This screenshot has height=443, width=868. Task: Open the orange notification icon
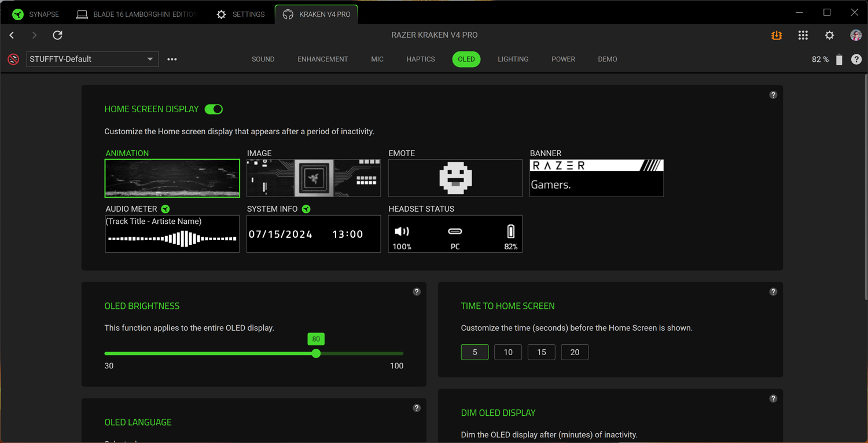click(777, 35)
